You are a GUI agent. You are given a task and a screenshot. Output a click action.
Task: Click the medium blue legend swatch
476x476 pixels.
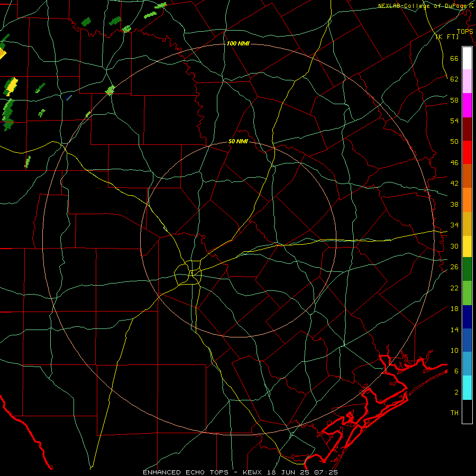pyautogui.click(x=467, y=340)
